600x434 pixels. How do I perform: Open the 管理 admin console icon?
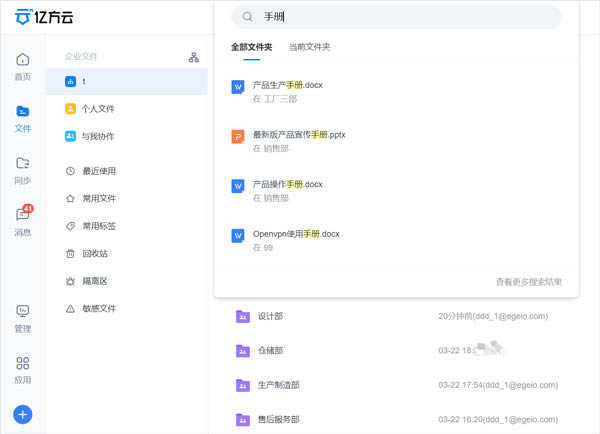22,317
